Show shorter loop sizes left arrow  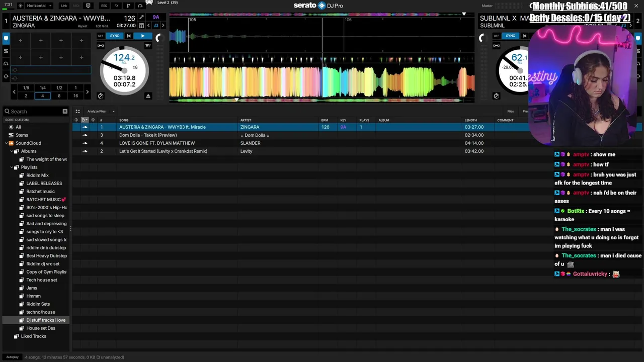click(14, 92)
